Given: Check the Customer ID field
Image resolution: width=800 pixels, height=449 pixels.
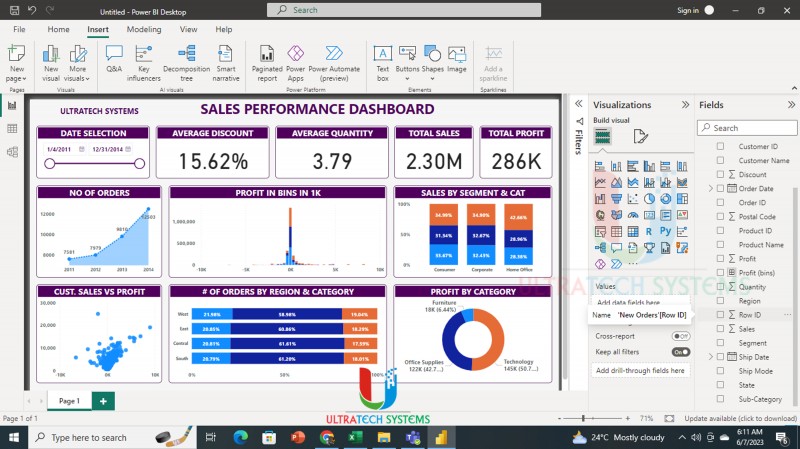Looking at the screenshot, I should (x=720, y=146).
